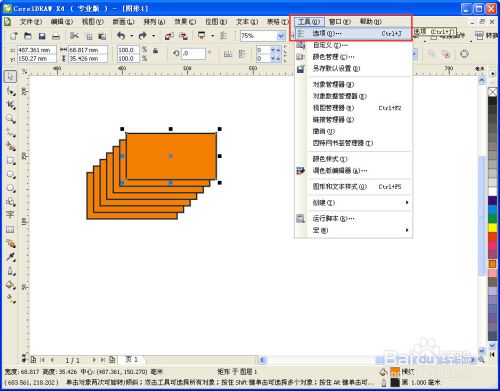500x391 pixels.
Task: Select the Eyedropper tool in toolbox
Action: (x=10, y=257)
